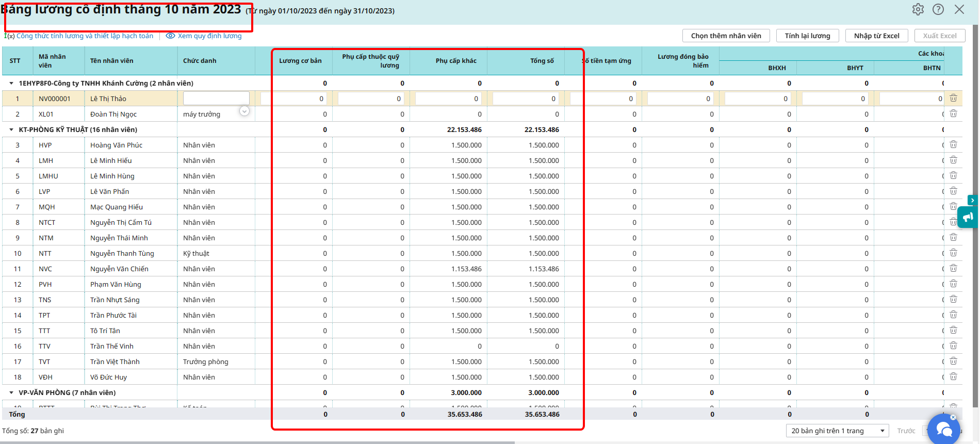Click the Chức danh input for Lê Thị Thảo
This screenshot has height=444, width=980.
(216, 98)
